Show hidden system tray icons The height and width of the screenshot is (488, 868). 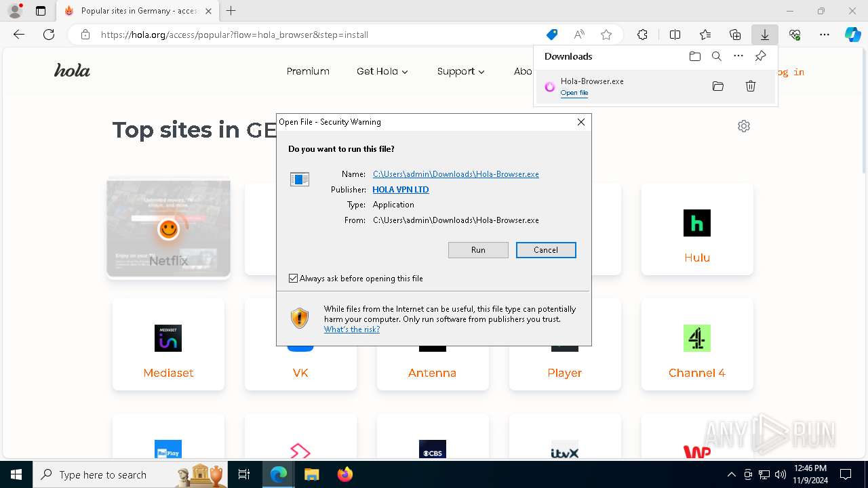(x=731, y=474)
